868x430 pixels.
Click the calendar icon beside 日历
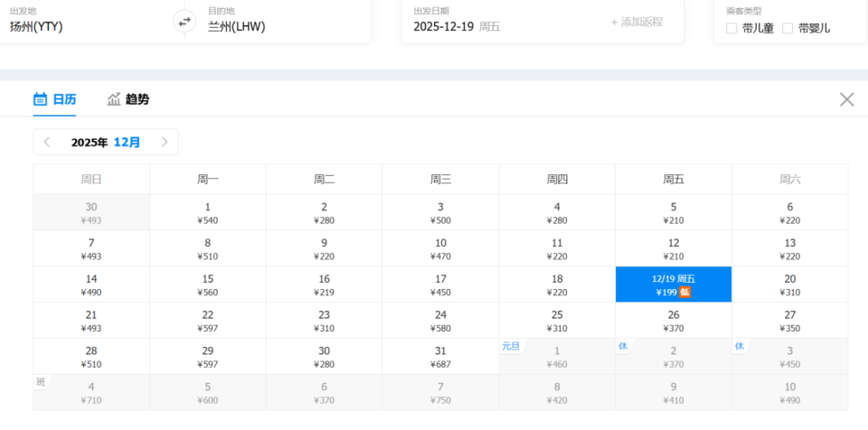[x=40, y=99]
